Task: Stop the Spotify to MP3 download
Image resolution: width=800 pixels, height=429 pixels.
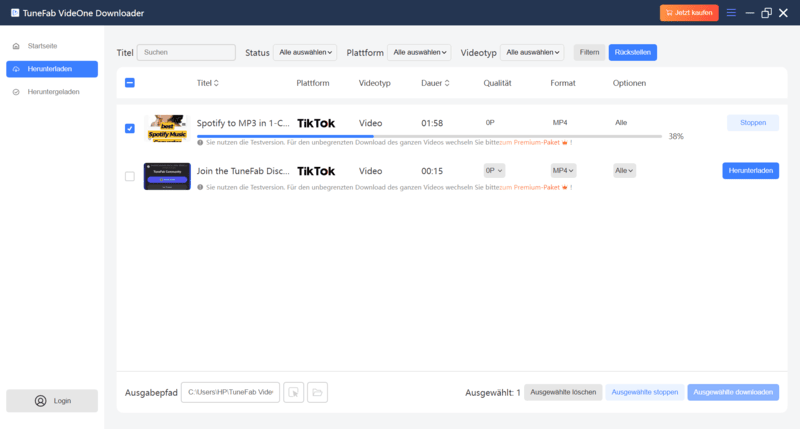Action: click(x=753, y=123)
